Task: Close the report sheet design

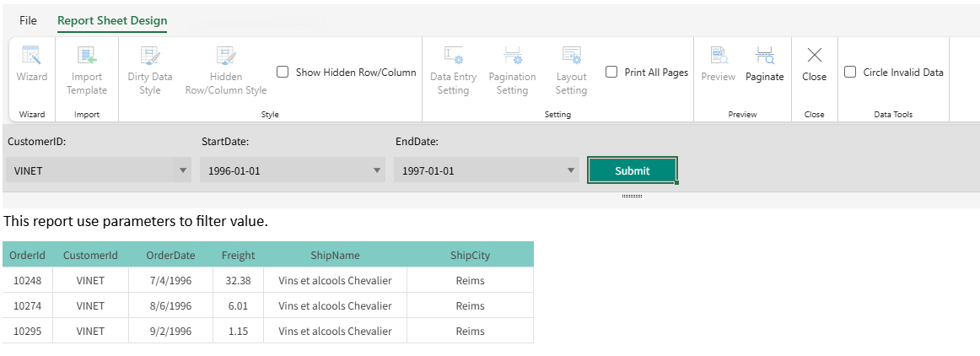Action: tap(814, 64)
